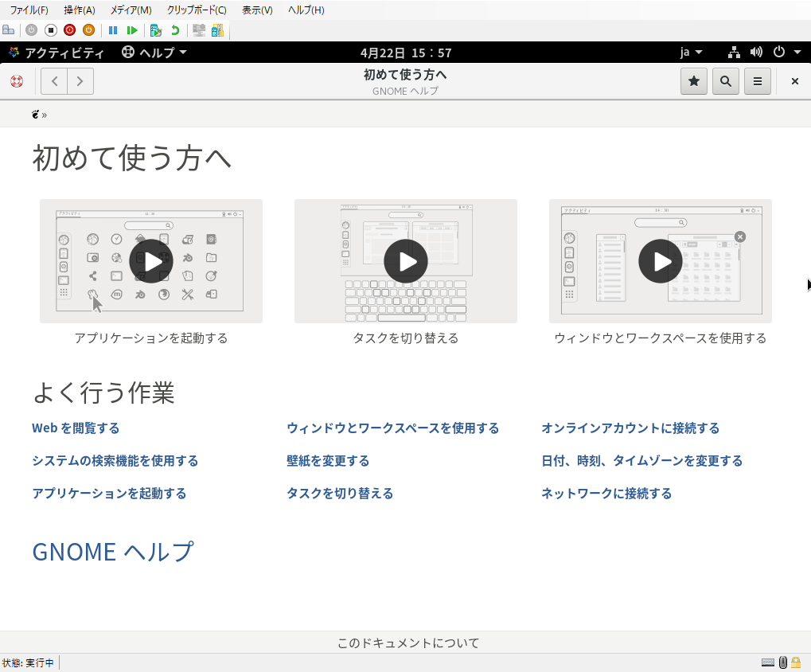Open the ja input source dropdown
Image resolution: width=811 pixels, height=672 pixels.
click(691, 53)
